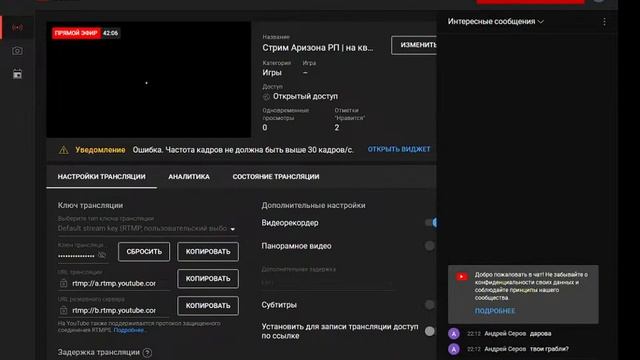Click the Прямой эфир live badge
Image resolution: width=640 pixels, height=360 pixels.
(x=76, y=33)
